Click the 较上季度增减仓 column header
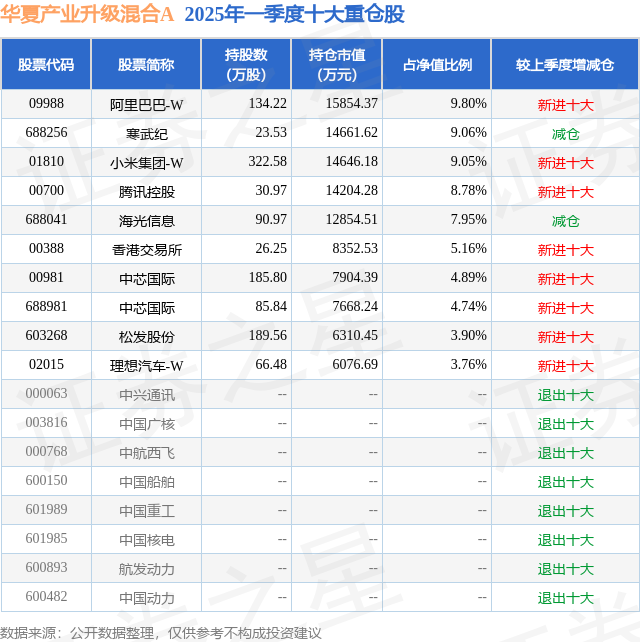 pyautogui.click(x=565, y=64)
